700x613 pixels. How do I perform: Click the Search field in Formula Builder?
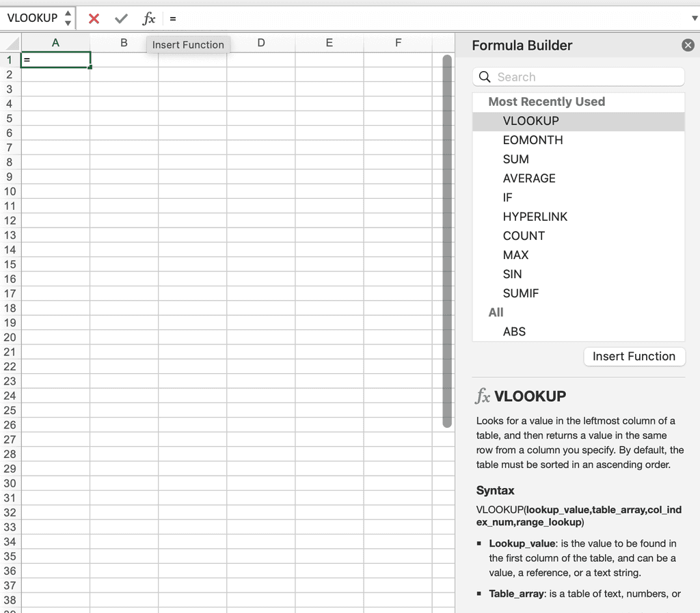(578, 77)
